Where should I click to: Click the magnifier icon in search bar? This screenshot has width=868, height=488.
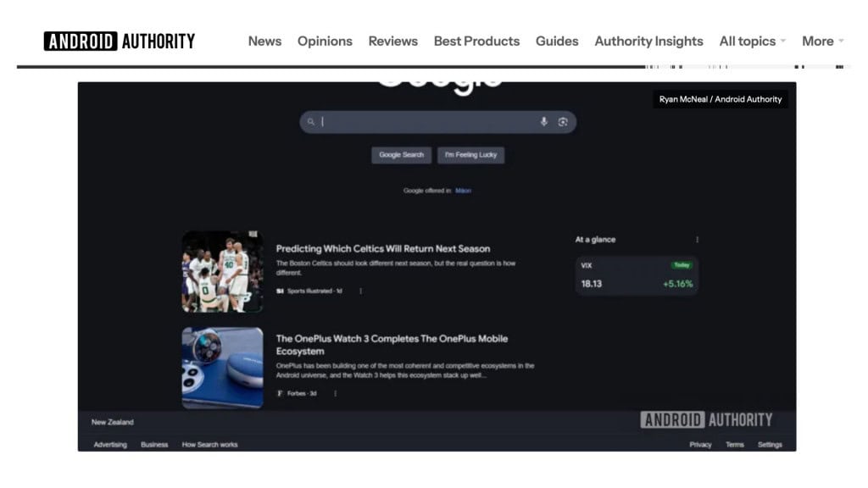(311, 122)
